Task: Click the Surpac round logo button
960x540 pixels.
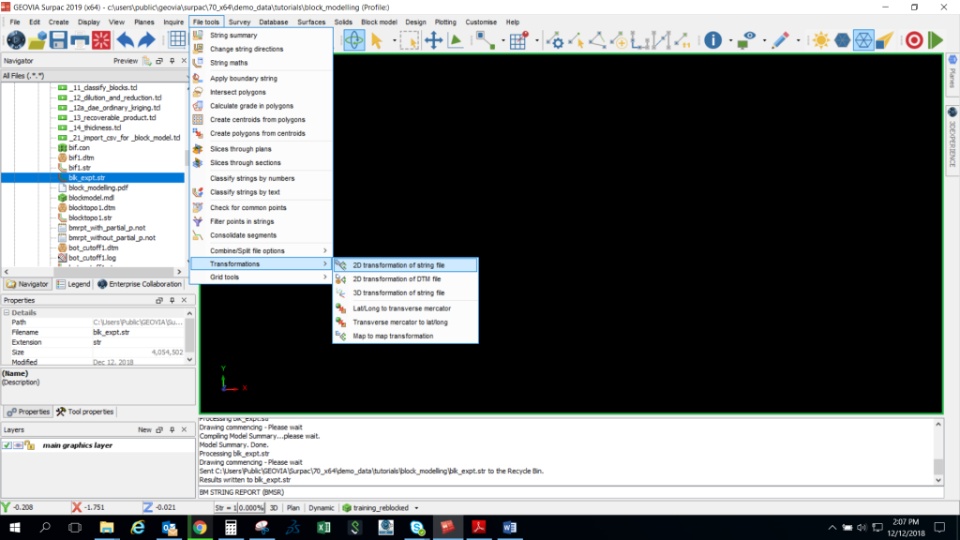Action: tap(15, 40)
